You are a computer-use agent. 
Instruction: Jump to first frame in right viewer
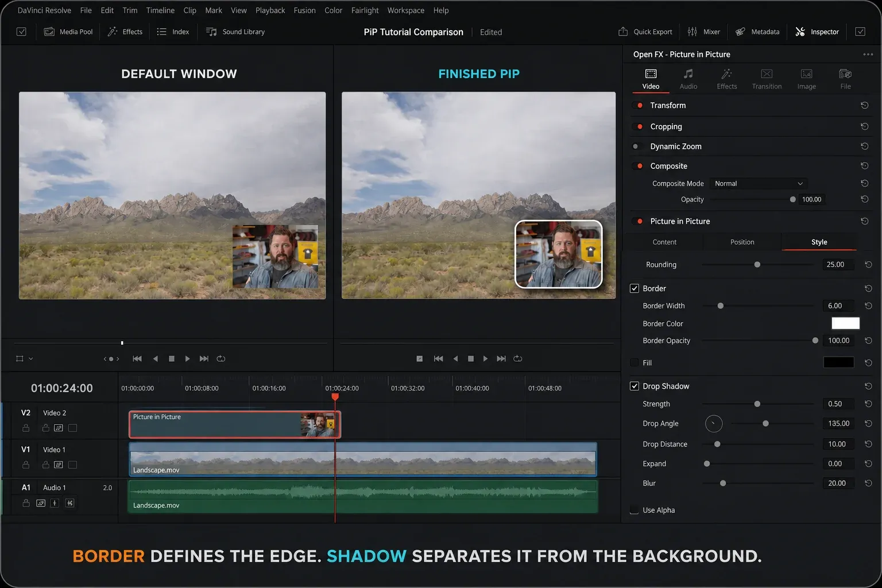[438, 359]
